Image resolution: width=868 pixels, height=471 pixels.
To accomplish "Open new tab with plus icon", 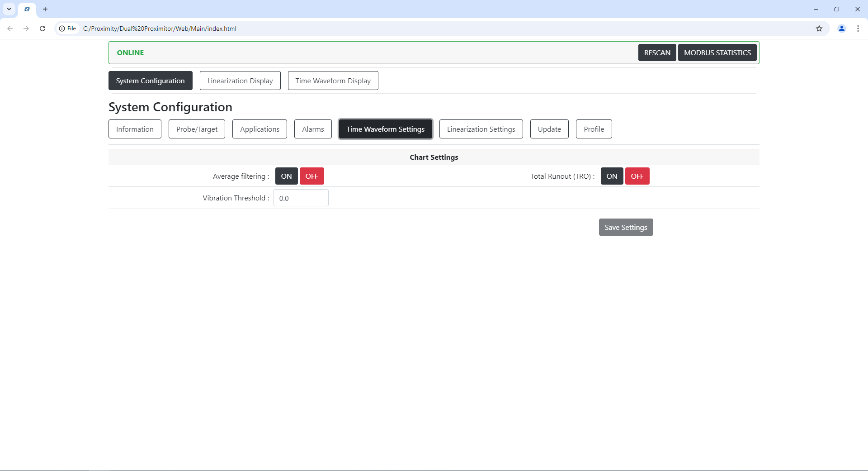I will pos(45,9).
